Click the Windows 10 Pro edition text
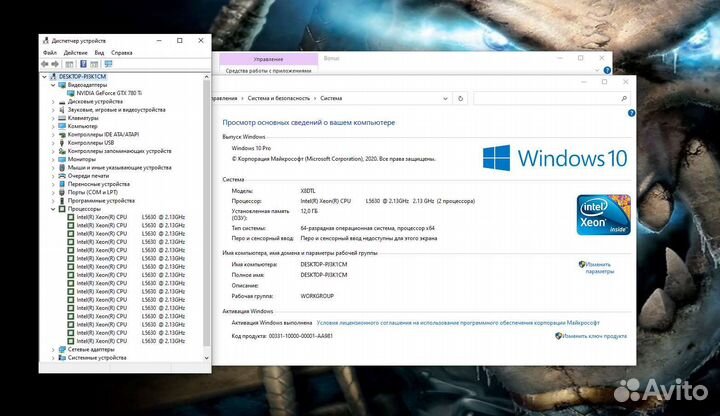 point(251,148)
